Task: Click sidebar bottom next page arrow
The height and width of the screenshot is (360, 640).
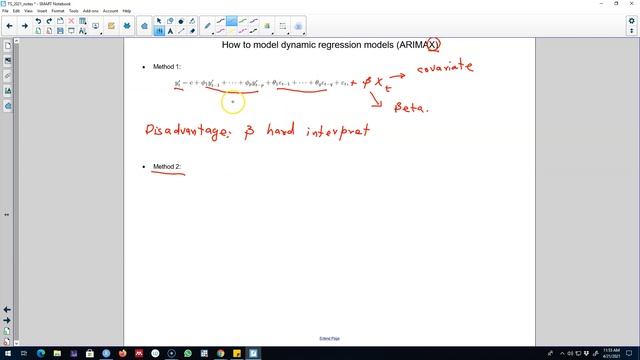Action: [x=7, y=320]
